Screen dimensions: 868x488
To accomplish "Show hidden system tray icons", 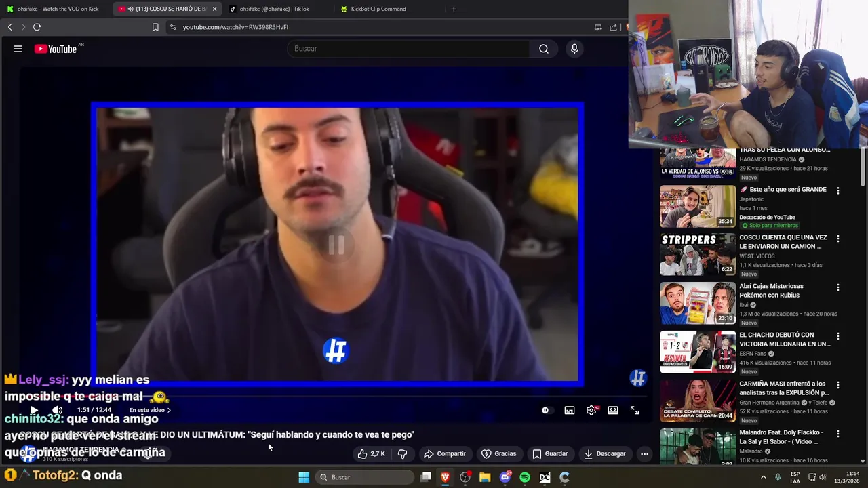I will pos(763,477).
